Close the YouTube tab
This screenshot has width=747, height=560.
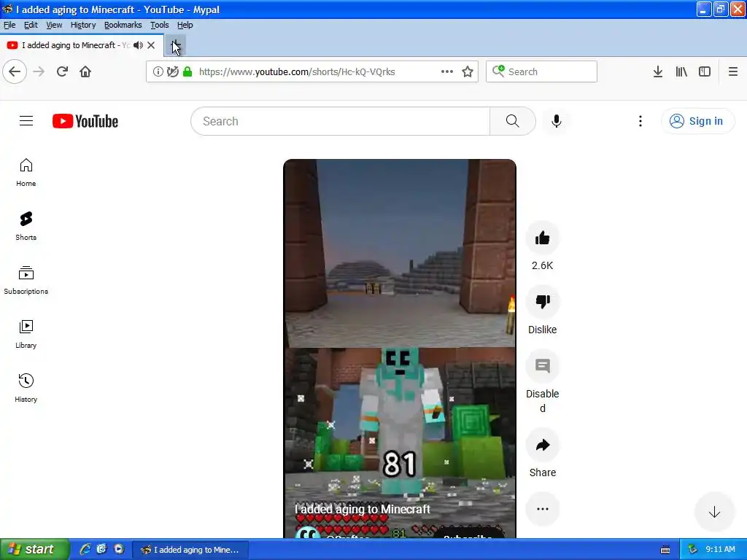151,45
